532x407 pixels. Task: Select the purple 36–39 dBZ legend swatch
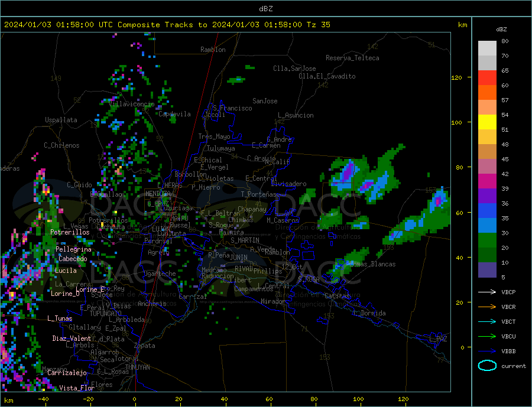pos(487,196)
